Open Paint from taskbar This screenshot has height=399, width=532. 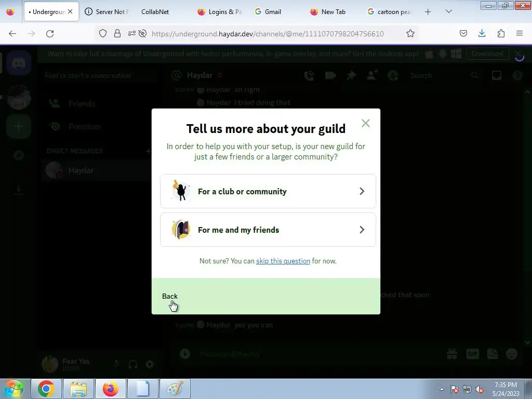(175, 389)
